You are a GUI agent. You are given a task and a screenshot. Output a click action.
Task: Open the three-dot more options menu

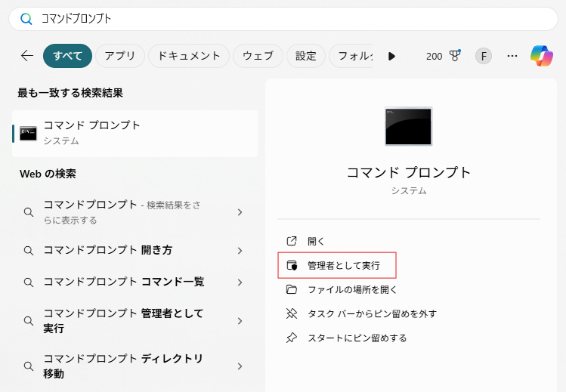512,56
